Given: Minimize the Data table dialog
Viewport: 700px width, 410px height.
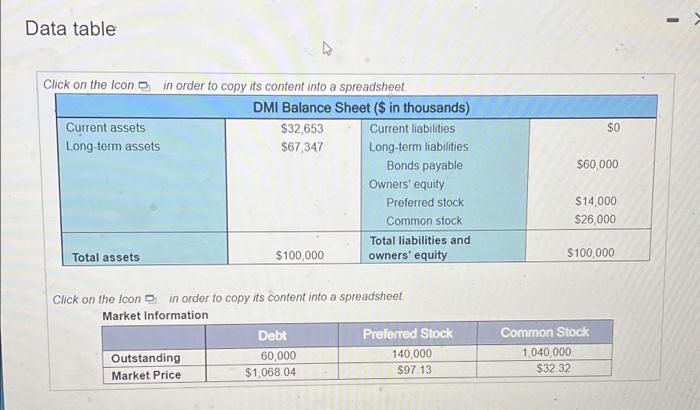Looking at the screenshot, I should point(673,20).
